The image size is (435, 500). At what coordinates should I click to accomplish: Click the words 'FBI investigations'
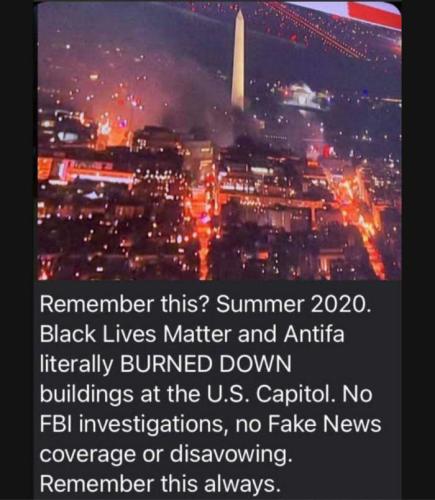click(x=135, y=425)
